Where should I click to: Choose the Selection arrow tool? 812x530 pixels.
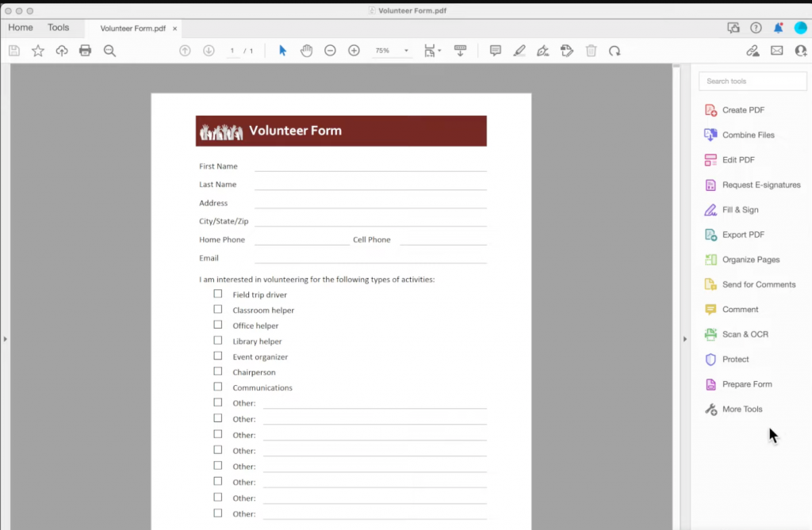(x=282, y=51)
